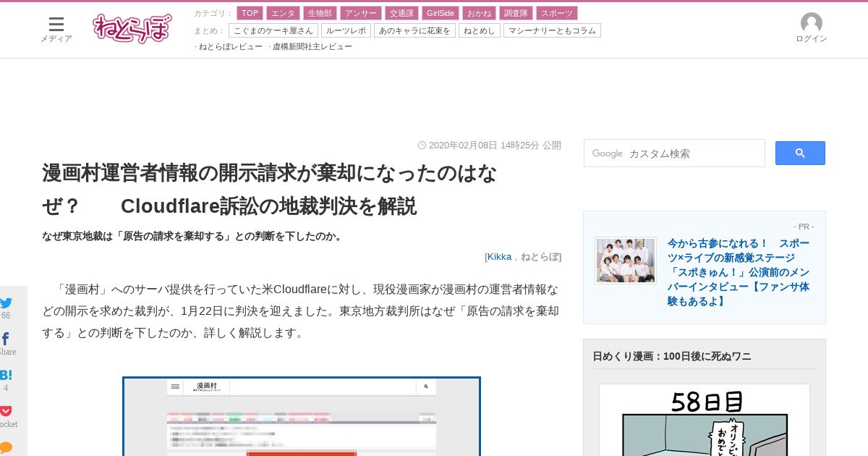868x456 pixels.
Task: Open the スポきゅん PR article link
Action: [x=739, y=272]
